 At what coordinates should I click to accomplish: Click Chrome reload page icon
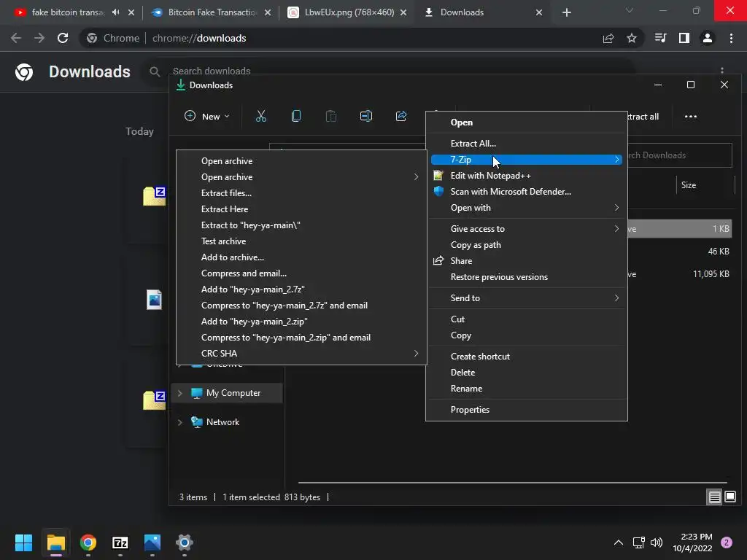(63, 38)
